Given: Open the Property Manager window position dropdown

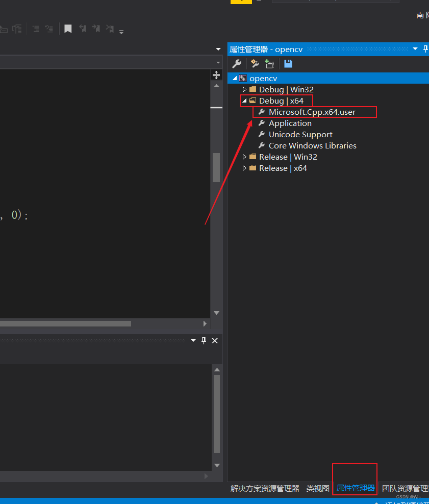Looking at the screenshot, I should click(415, 49).
